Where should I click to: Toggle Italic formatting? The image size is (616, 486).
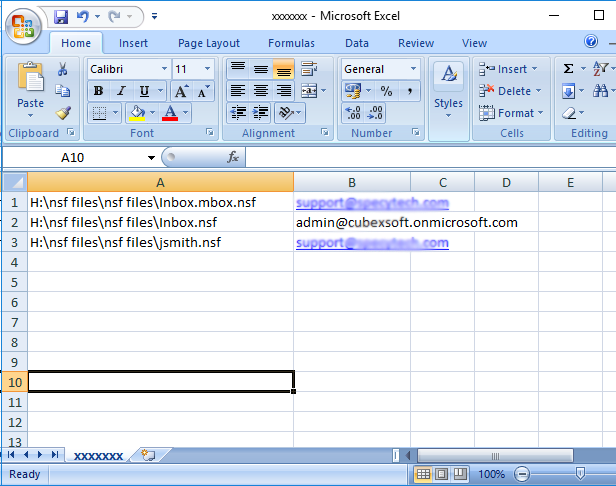click(121, 91)
